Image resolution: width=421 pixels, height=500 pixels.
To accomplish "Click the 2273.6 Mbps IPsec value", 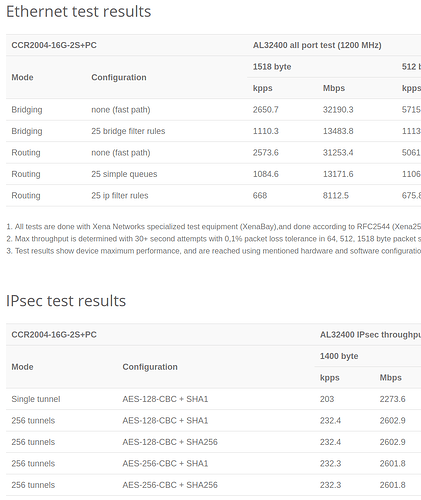I will coord(392,399).
